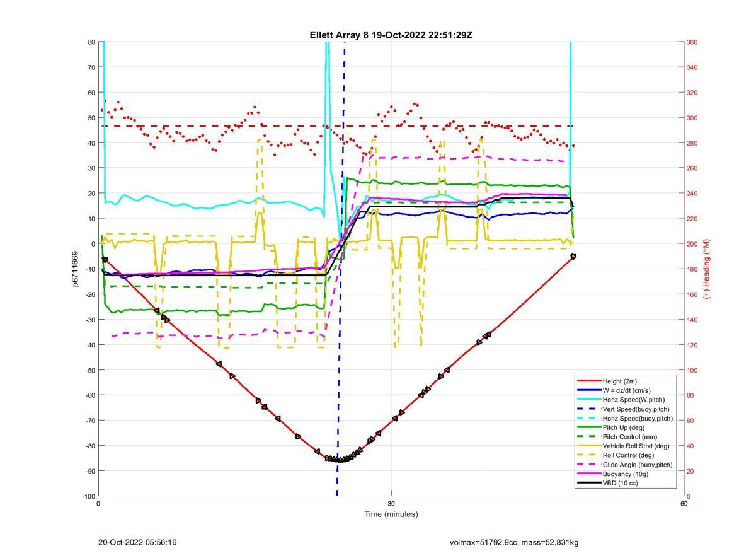Image resolution: width=756 pixels, height=558 pixels.
Task: Select the black line sample beside 'VBD (10 cc)'
Action: tap(588, 483)
